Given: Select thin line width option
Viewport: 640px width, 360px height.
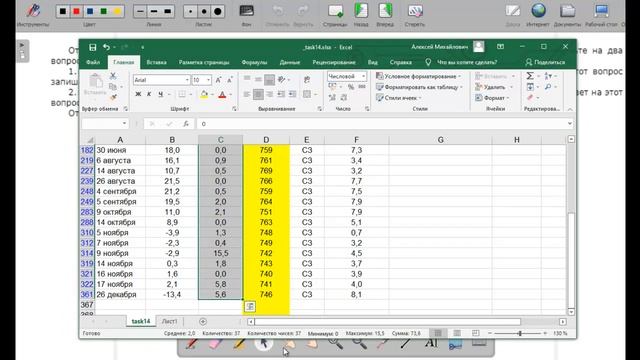Looking at the screenshot, I should coord(140,11).
